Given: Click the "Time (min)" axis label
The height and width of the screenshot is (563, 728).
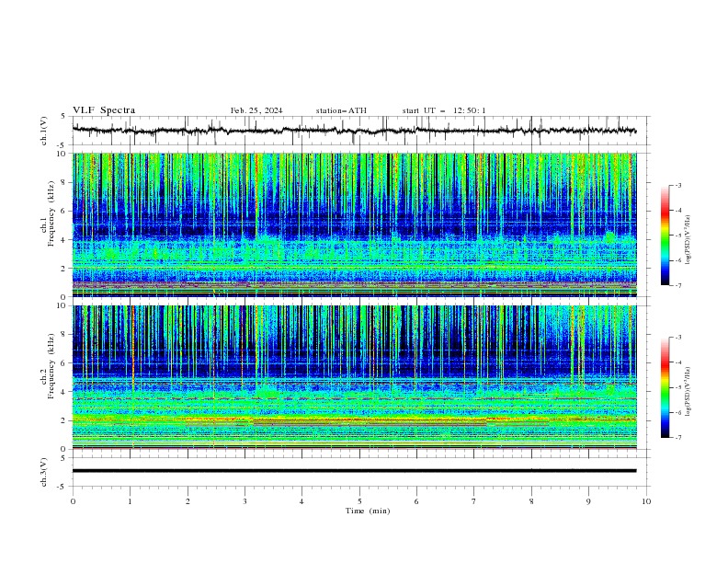Looking at the screenshot, I should point(368,511).
